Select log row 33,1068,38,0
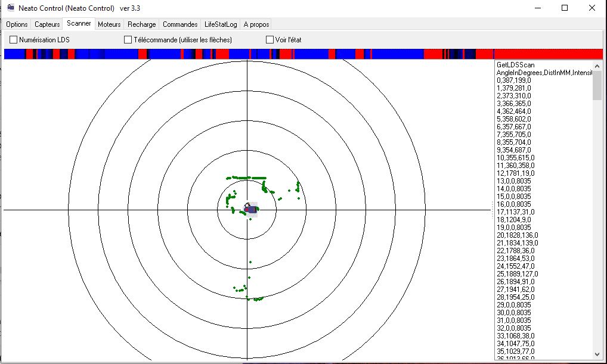 click(515, 336)
